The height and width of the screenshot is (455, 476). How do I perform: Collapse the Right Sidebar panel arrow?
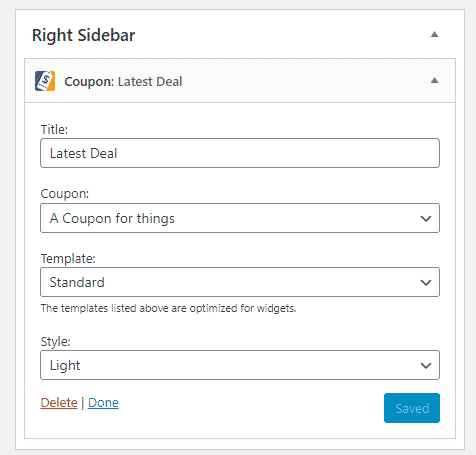coord(434,34)
